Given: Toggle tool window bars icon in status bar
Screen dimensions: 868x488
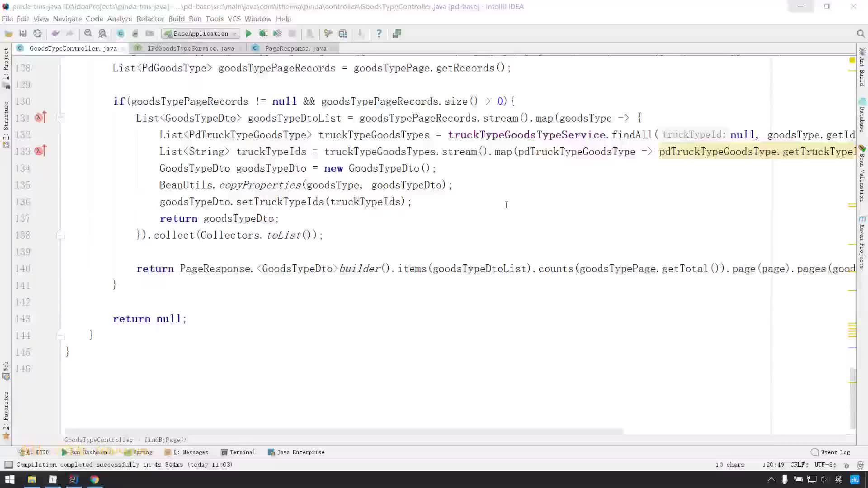Looking at the screenshot, I should [x=8, y=465].
